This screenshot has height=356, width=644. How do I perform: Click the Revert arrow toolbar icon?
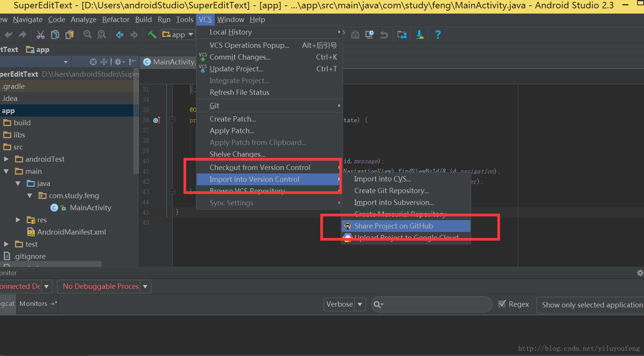click(x=384, y=35)
